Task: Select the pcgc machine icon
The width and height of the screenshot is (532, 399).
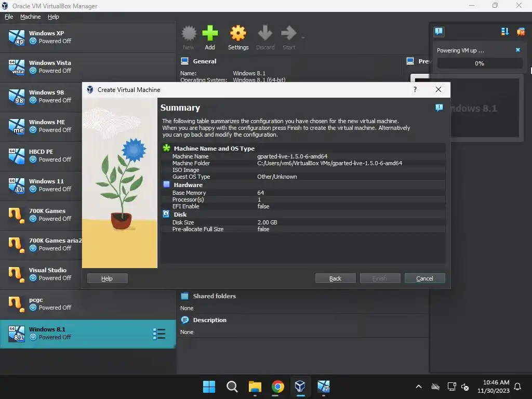Action: (x=17, y=303)
